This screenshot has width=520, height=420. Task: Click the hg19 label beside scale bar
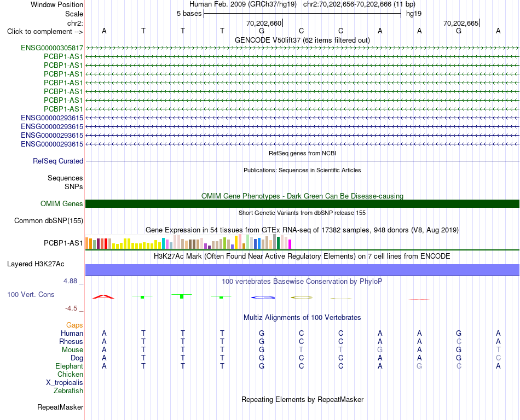click(x=414, y=14)
